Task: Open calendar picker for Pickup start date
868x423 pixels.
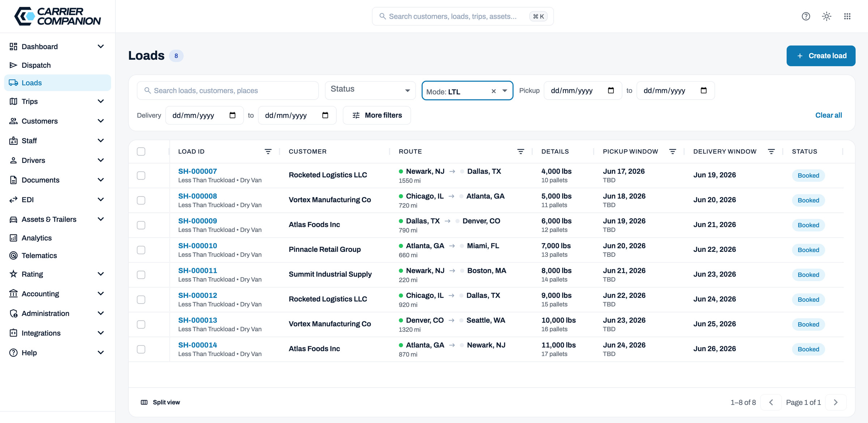Action: click(611, 90)
